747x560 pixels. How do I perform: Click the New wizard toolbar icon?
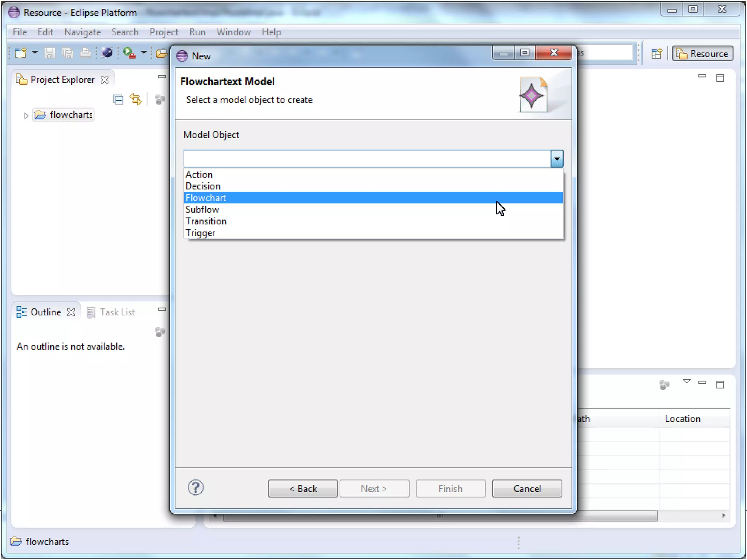tap(21, 53)
